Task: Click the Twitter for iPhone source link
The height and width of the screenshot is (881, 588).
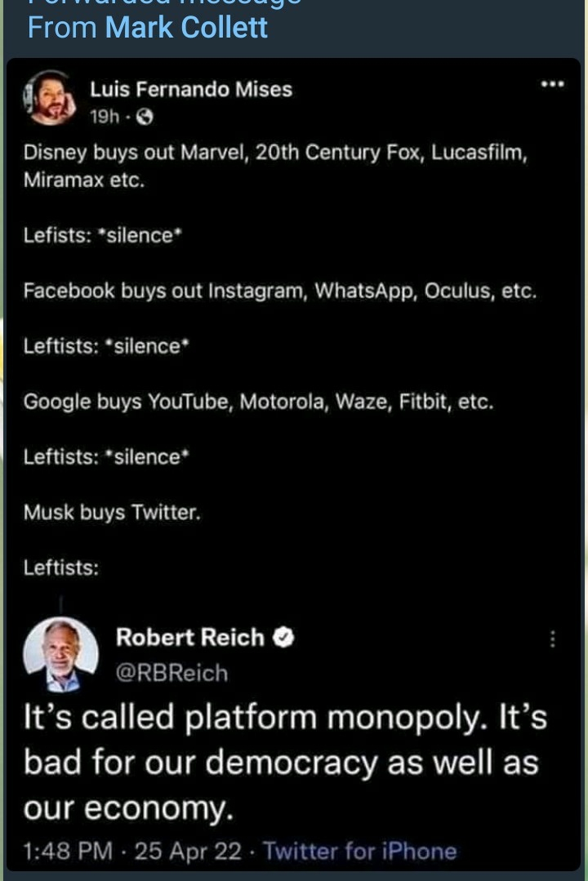Action: pyautogui.click(x=359, y=852)
